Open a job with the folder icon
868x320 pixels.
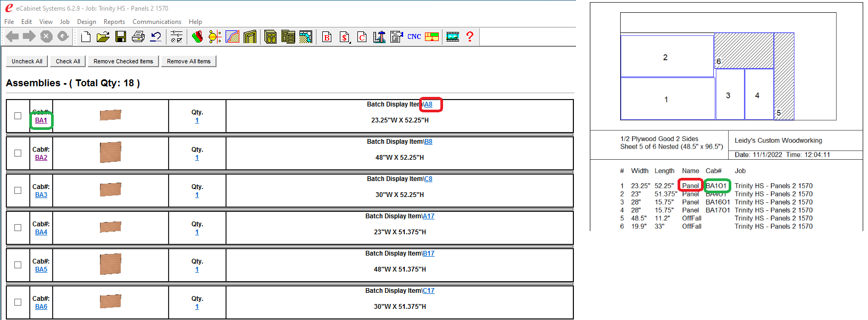[x=103, y=37]
